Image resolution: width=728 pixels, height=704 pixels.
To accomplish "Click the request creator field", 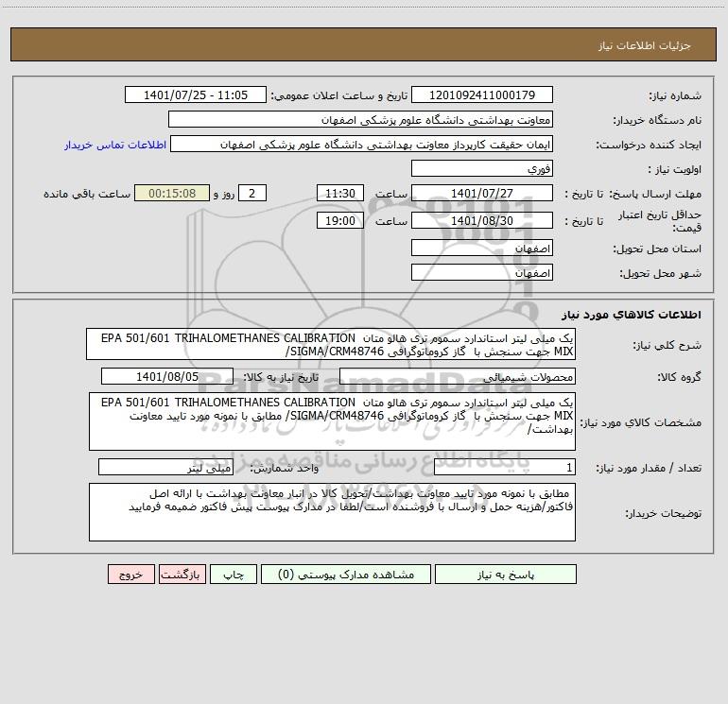I will 362,144.
